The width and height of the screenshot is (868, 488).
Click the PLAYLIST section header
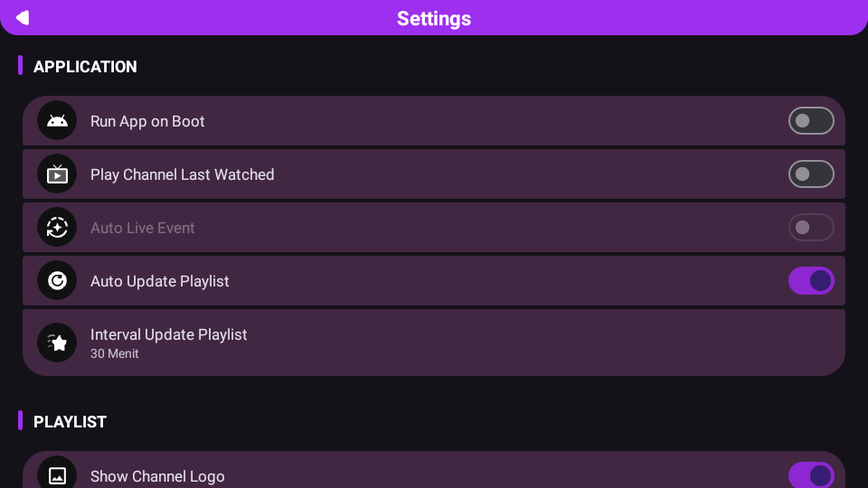[x=70, y=422]
